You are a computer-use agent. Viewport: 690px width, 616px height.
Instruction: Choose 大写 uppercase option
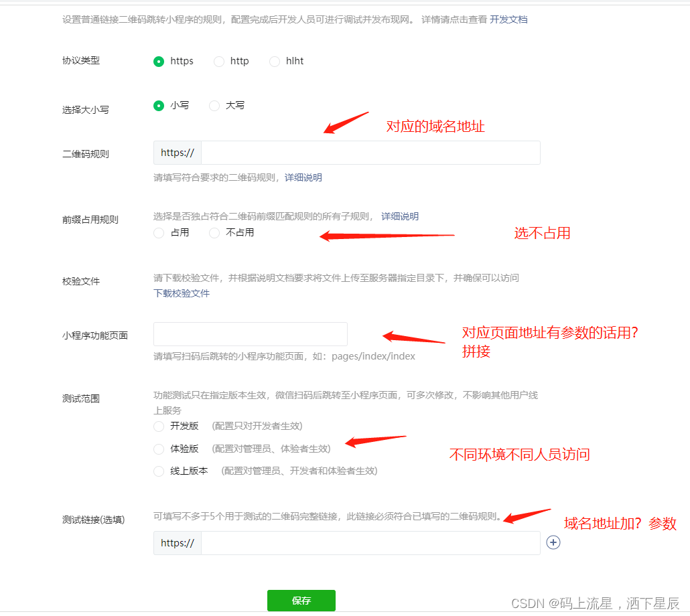[x=214, y=105]
